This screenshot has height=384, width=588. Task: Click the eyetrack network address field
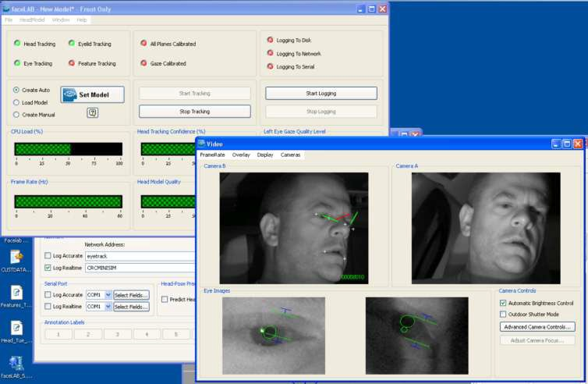click(x=140, y=256)
